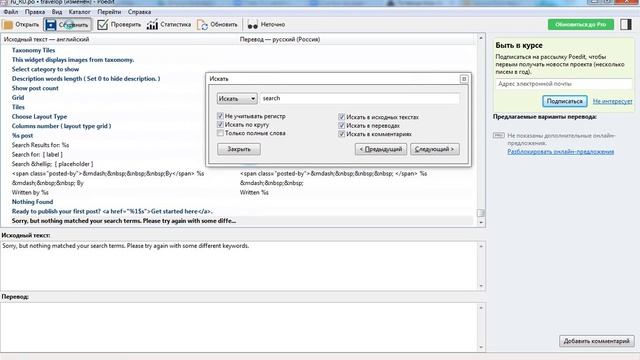Save the file with the floppy disk icon
This screenshot has width=640, height=360.
(x=51, y=24)
